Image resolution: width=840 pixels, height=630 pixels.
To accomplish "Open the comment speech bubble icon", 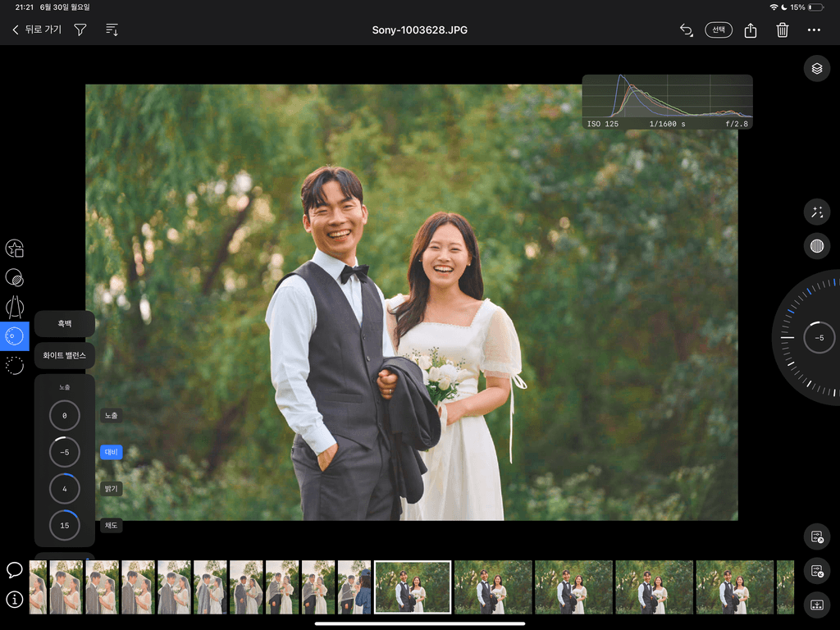I will tap(15, 570).
